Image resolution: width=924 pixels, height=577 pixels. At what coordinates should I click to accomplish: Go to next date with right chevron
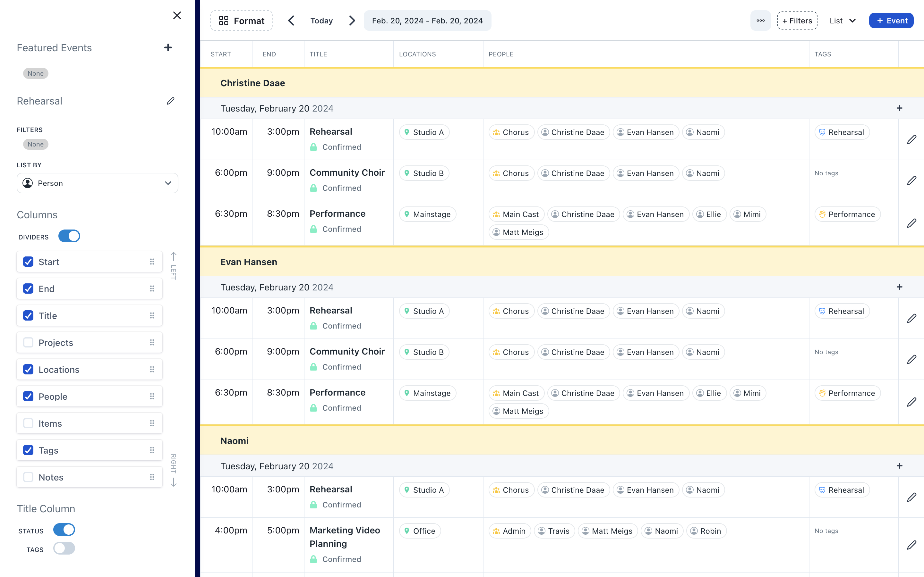tap(352, 21)
